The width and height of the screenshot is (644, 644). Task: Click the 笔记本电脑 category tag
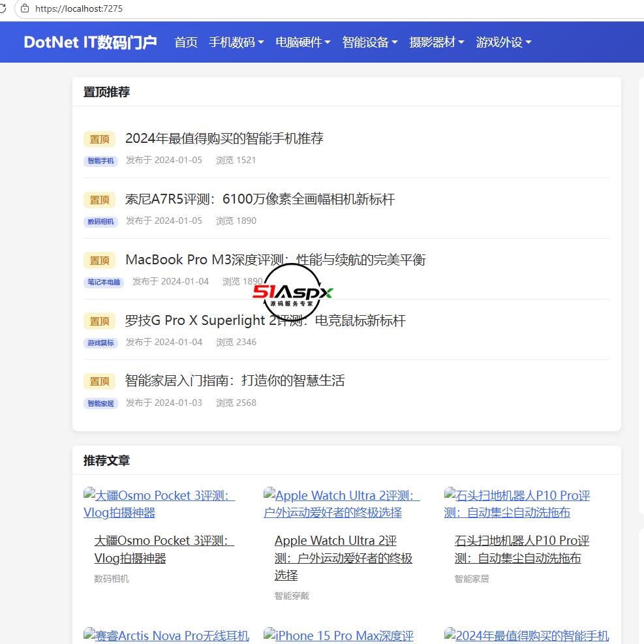(104, 282)
